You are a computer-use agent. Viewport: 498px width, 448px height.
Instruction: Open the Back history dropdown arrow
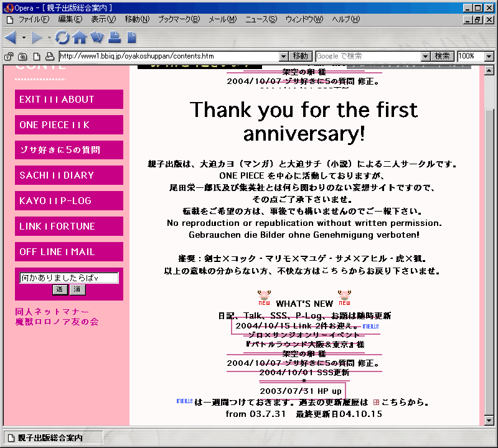pyautogui.click(x=24, y=37)
